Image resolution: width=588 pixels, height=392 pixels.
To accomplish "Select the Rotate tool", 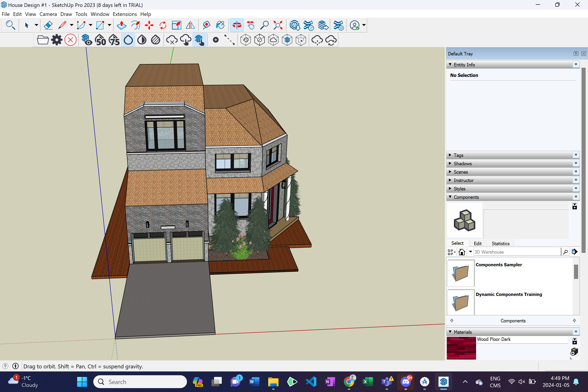I will [163, 25].
